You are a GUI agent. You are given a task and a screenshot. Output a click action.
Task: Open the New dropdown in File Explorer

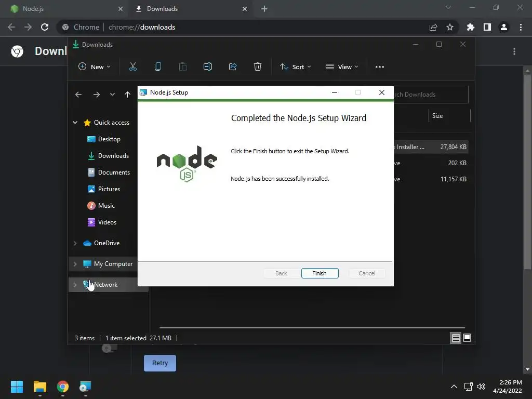95,67
